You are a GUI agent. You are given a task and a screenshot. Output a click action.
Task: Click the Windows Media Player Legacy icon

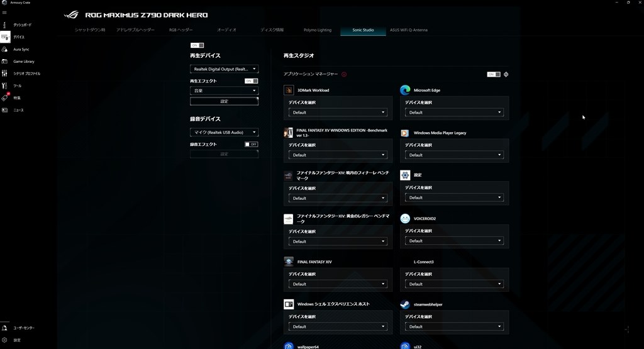(404, 133)
